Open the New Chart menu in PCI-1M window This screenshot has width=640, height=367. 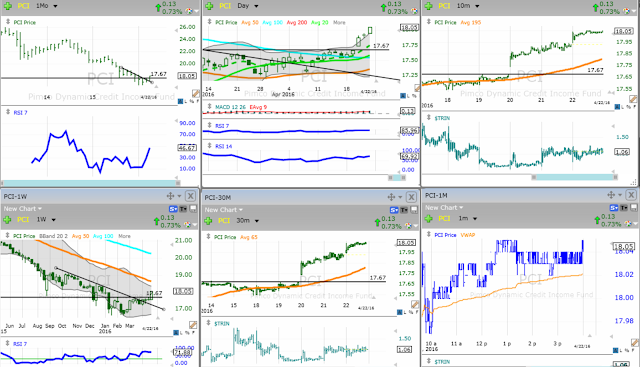(x=444, y=207)
